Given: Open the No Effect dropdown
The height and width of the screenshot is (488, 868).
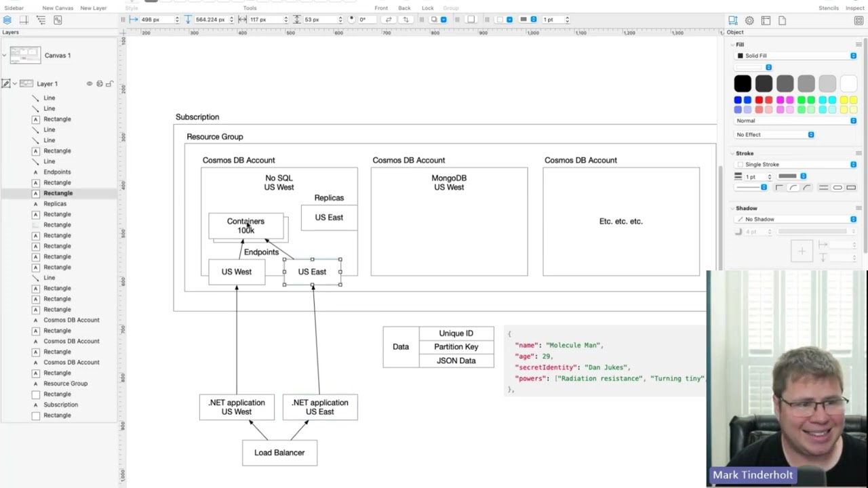Looking at the screenshot, I should point(774,135).
